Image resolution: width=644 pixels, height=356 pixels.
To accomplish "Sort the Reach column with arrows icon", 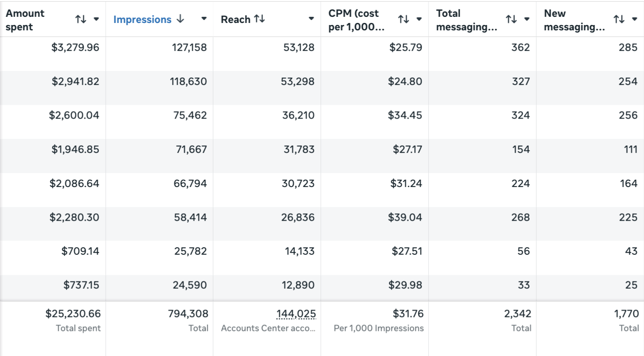I will 259,19.
